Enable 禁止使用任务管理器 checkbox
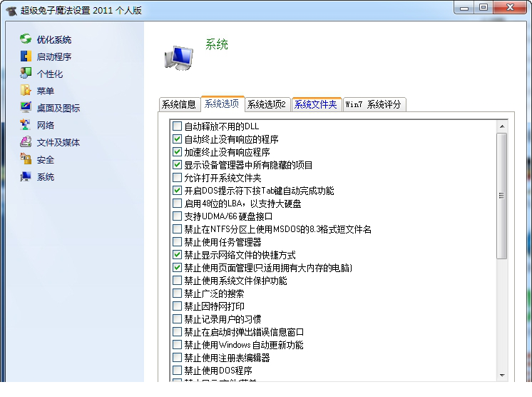Viewport: 532px width, 397px height. click(177, 242)
